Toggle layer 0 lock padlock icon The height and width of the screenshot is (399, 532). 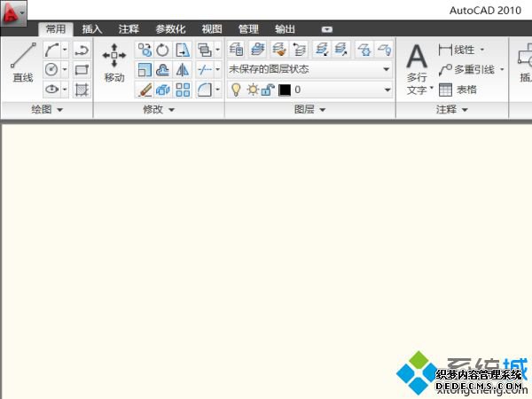[x=268, y=90]
